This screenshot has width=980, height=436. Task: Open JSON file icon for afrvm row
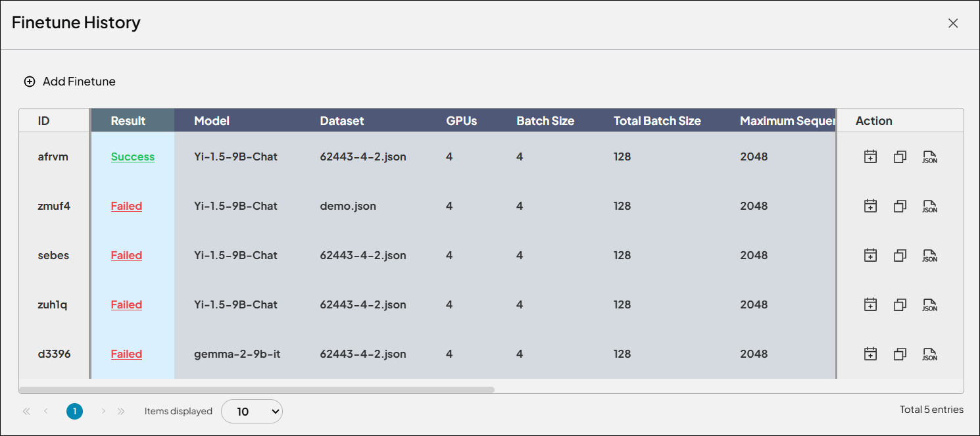929,157
